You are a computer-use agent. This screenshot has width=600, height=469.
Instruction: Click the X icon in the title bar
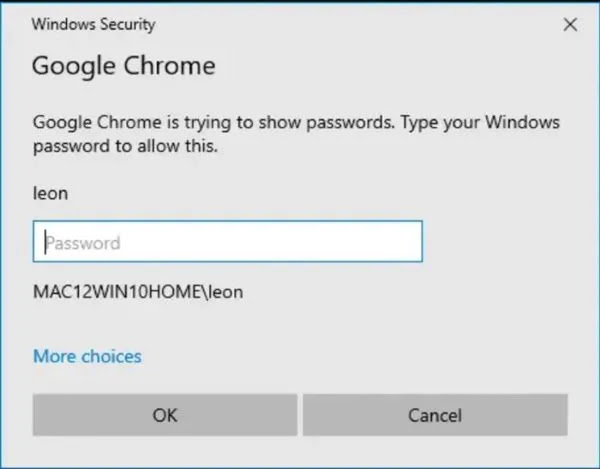(x=570, y=24)
